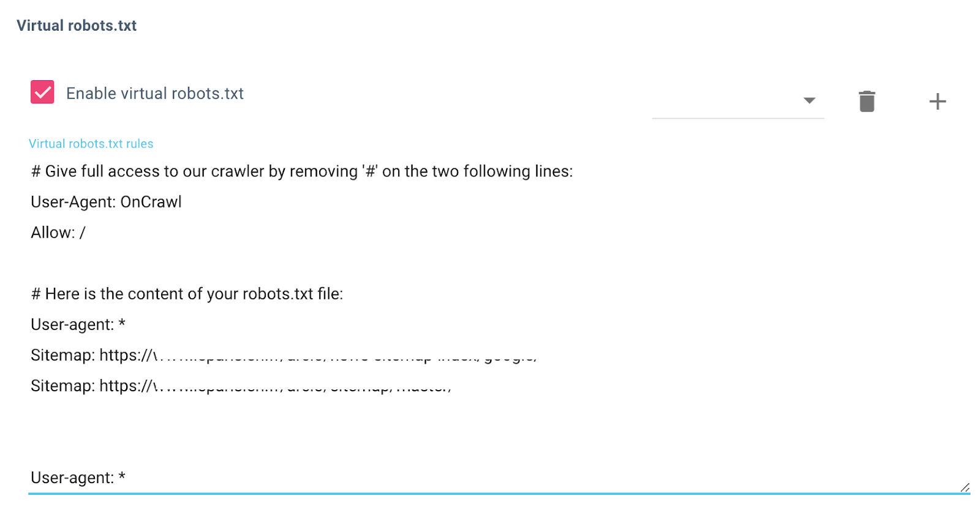Click the '# Give full access to our crawler' comment line
The width and height of the screenshot is (980, 515).
[x=302, y=171]
